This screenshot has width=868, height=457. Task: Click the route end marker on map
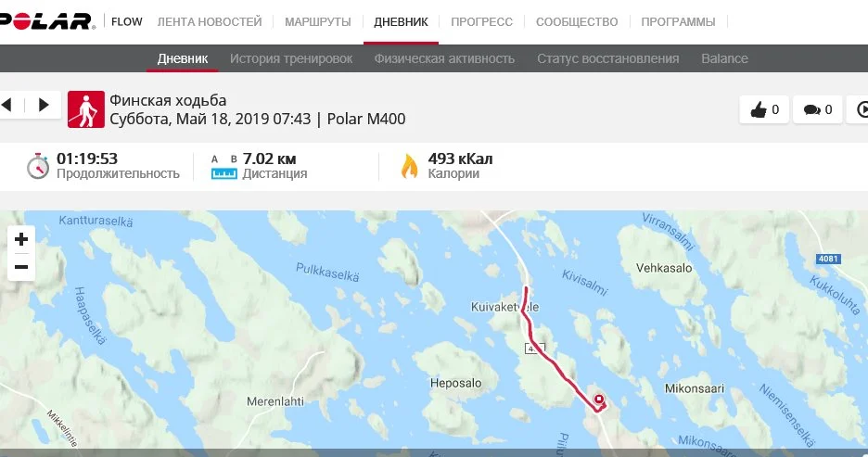(598, 399)
